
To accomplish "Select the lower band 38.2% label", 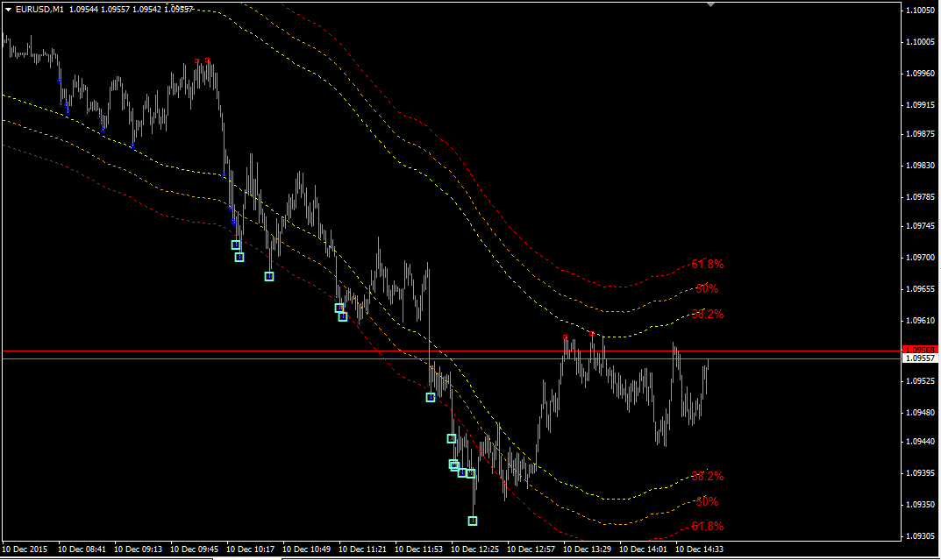I will (707, 476).
